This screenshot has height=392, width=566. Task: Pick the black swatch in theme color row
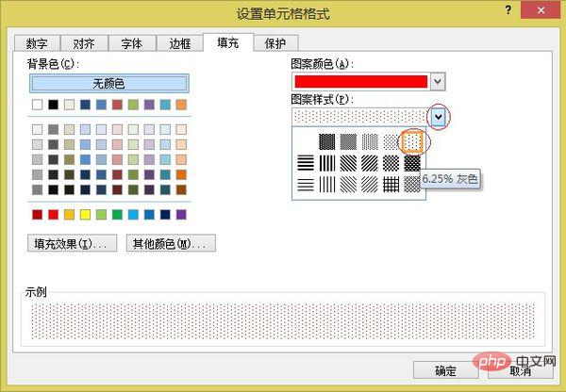point(53,105)
